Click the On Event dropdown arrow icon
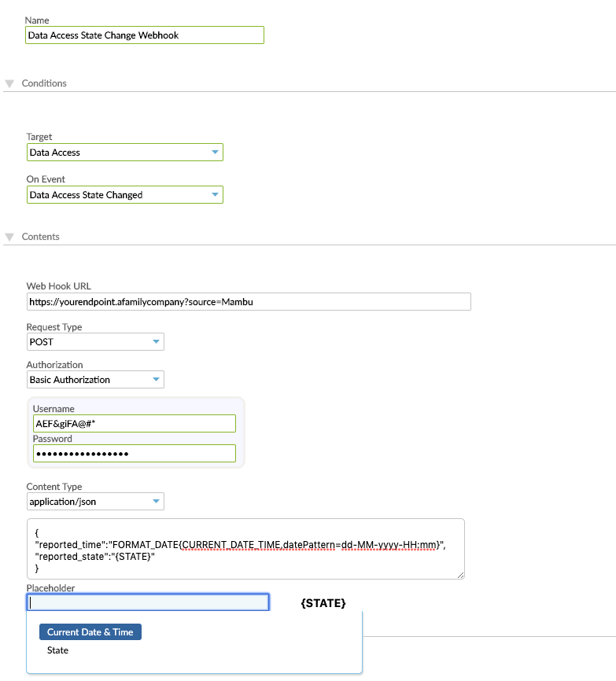The image size is (616, 681). pyautogui.click(x=214, y=194)
